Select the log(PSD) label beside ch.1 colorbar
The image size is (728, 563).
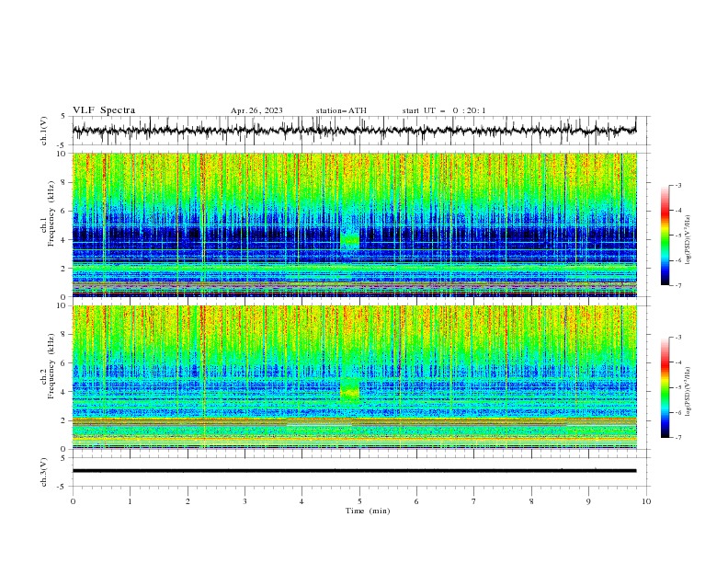[x=688, y=240]
